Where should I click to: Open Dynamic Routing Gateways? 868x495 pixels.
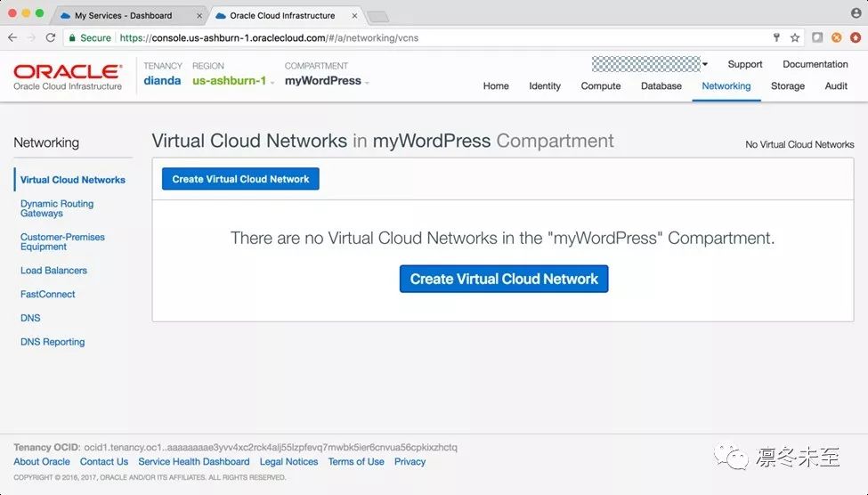point(57,208)
